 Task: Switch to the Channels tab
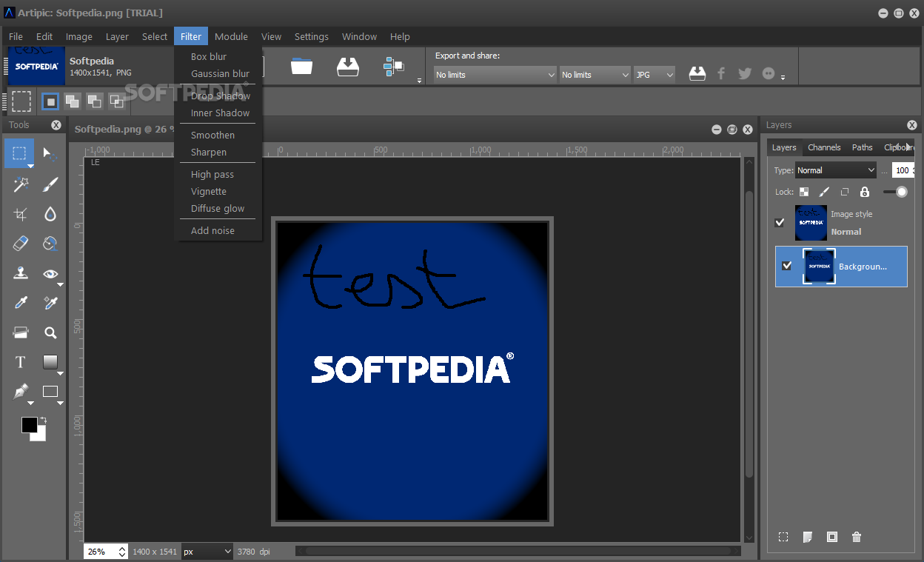tap(824, 147)
